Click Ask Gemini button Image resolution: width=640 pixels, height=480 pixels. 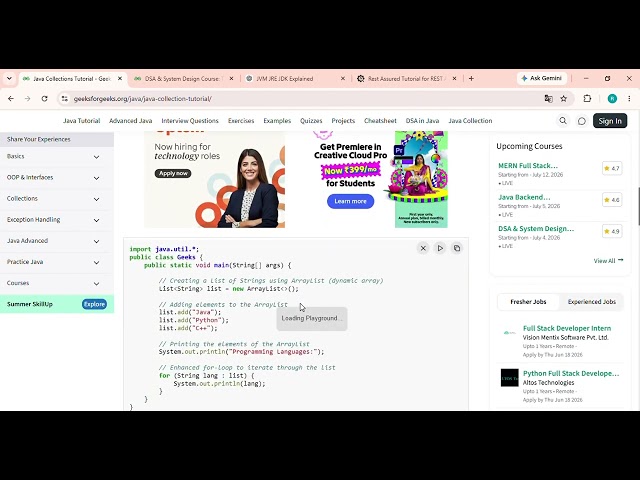pyautogui.click(x=542, y=78)
